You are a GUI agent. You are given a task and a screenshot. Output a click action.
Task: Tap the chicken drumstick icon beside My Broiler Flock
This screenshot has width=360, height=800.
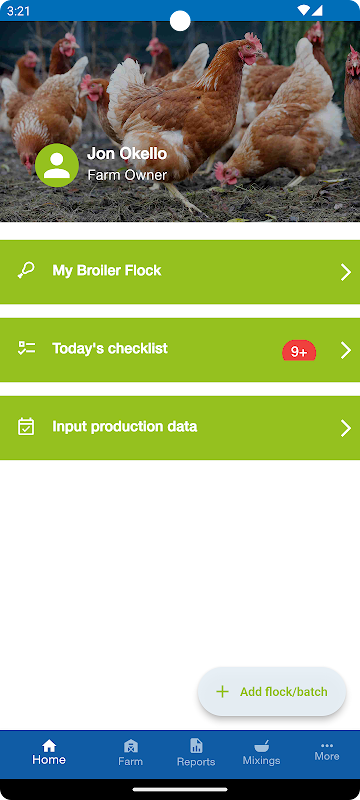click(26, 270)
